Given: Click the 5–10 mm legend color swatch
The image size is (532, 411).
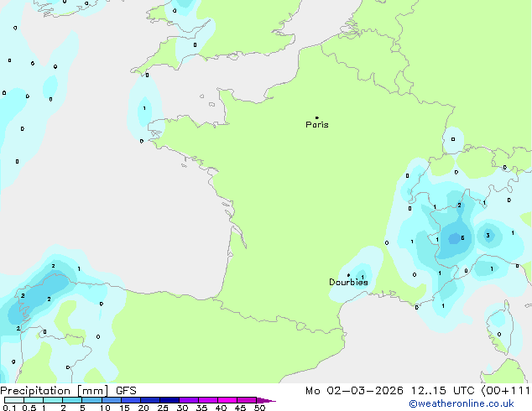Looking at the screenshot, I should pyautogui.click(x=91, y=400).
